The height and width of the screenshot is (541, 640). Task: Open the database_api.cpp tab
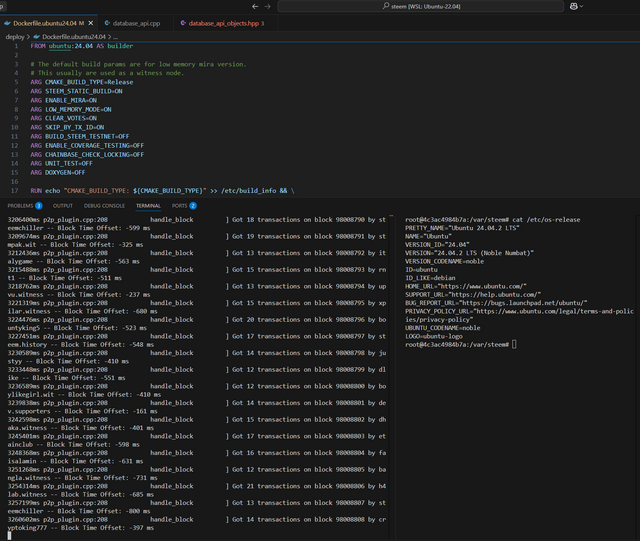(136, 23)
